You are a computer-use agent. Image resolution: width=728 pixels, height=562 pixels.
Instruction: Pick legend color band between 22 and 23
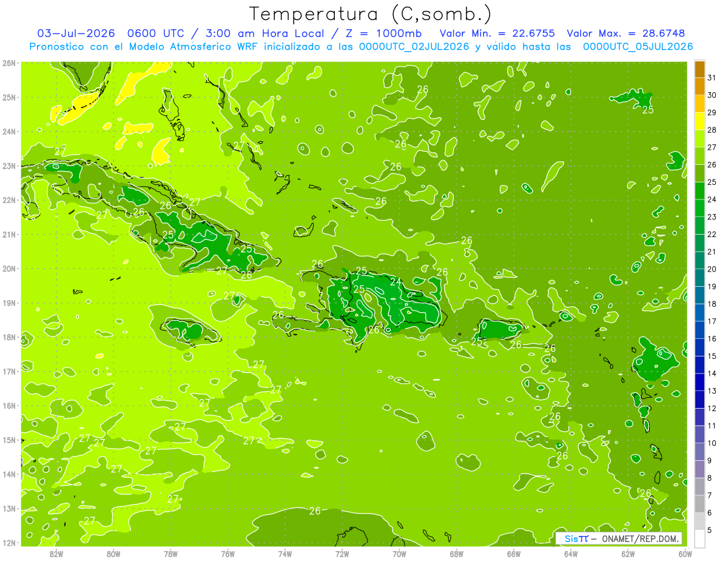699,226
